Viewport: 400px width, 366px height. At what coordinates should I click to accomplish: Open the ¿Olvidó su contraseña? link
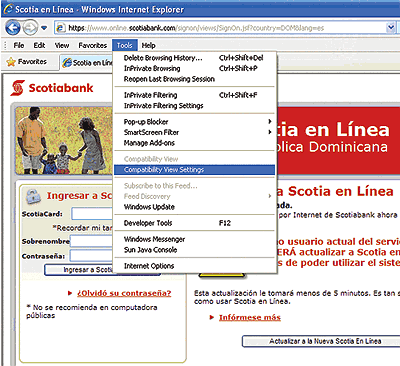point(124,293)
